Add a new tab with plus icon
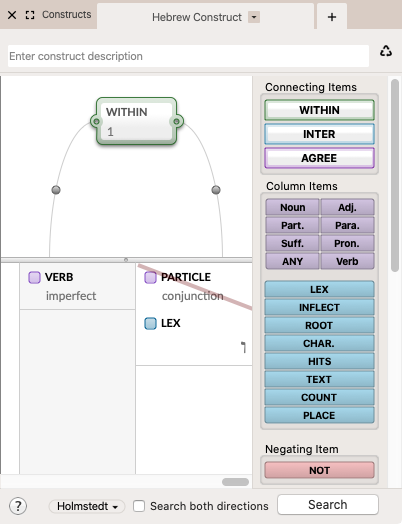Viewport: 402px width, 524px height. click(332, 17)
